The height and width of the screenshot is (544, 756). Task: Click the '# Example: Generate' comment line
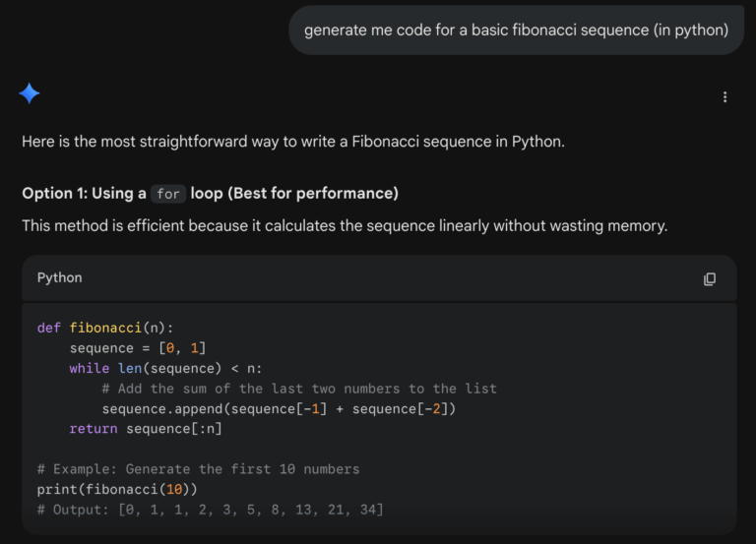click(x=198, y=469)
